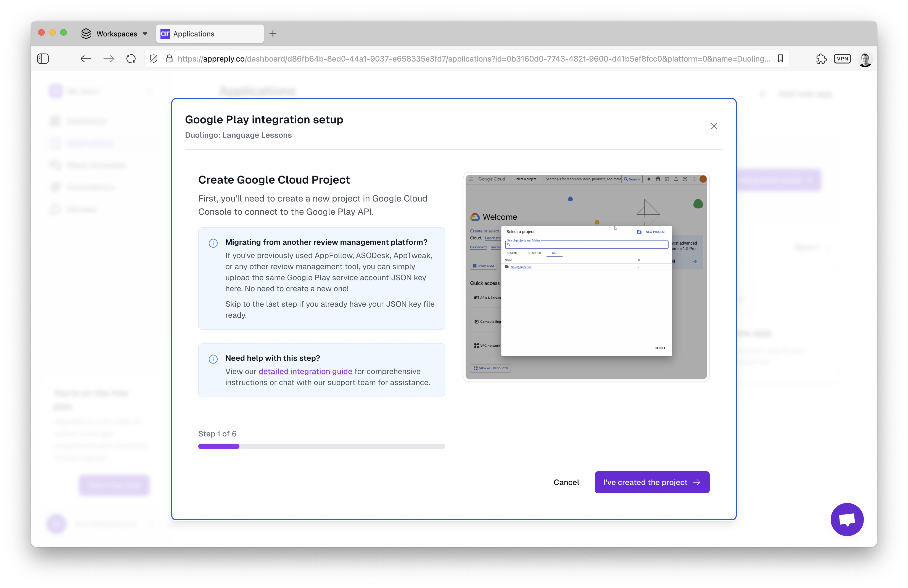Click the info icon beside Need help
908x588 pixels.
[x=213, y=359]
